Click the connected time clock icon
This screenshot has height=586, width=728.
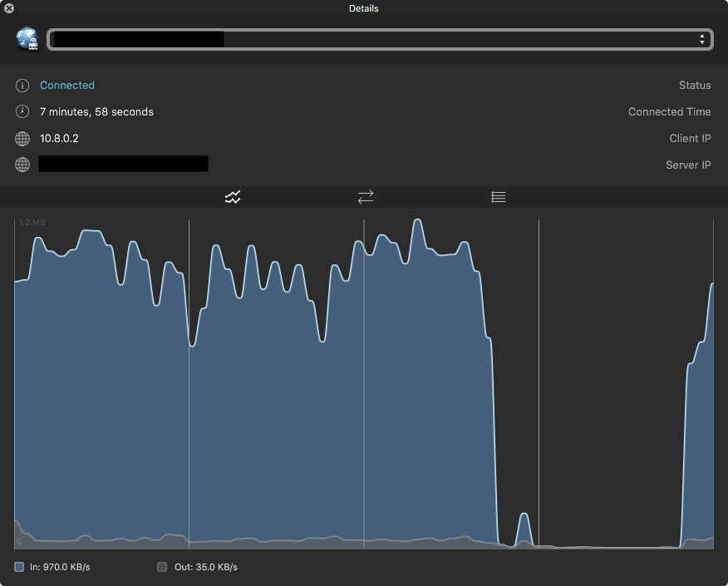point(22,111)
